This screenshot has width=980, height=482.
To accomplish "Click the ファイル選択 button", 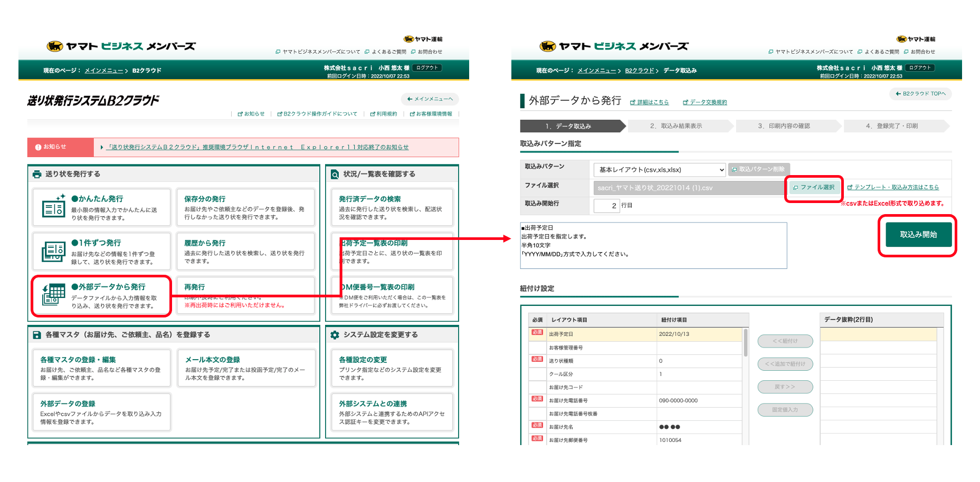I will point(814,187).
